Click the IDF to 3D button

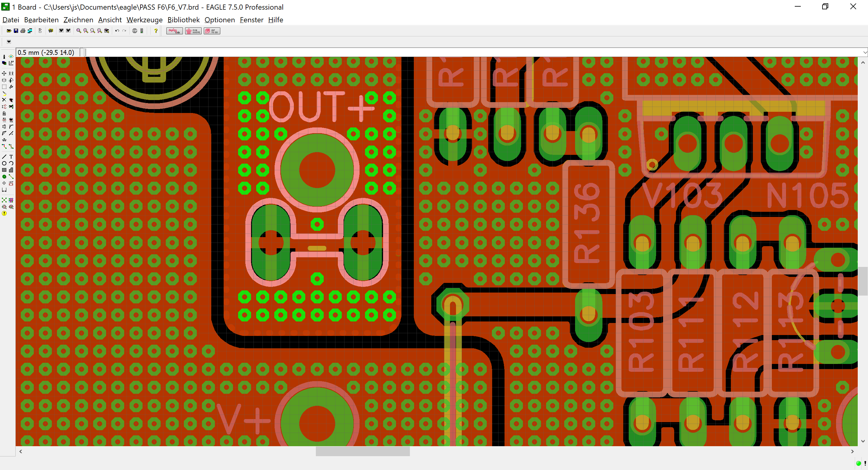click(x=212, y=31)
